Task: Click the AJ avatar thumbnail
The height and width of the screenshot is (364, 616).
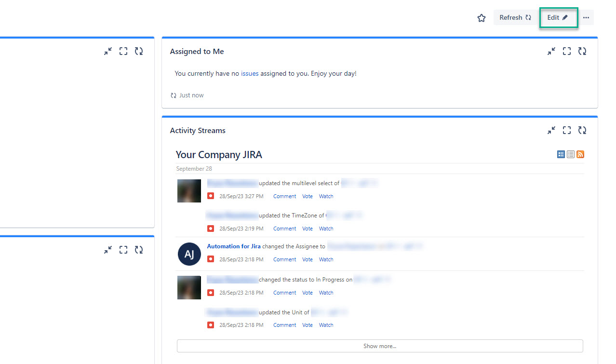Action: click(x=189, y=254)
